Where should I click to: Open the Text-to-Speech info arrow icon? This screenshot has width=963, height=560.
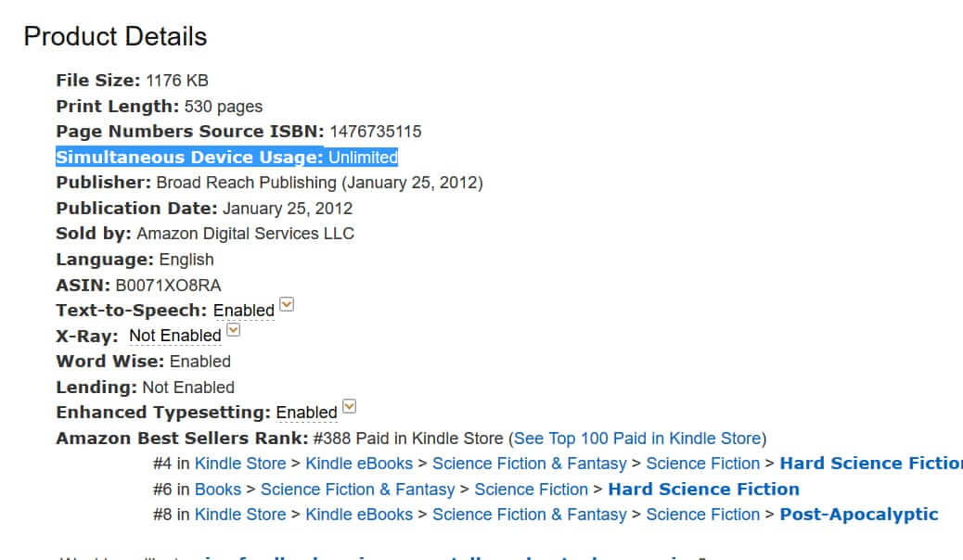tap(287, 304)
